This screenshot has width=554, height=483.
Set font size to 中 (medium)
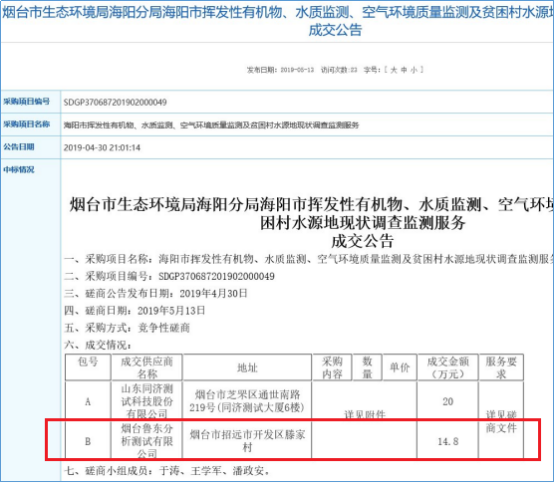[x=404, y=70]
